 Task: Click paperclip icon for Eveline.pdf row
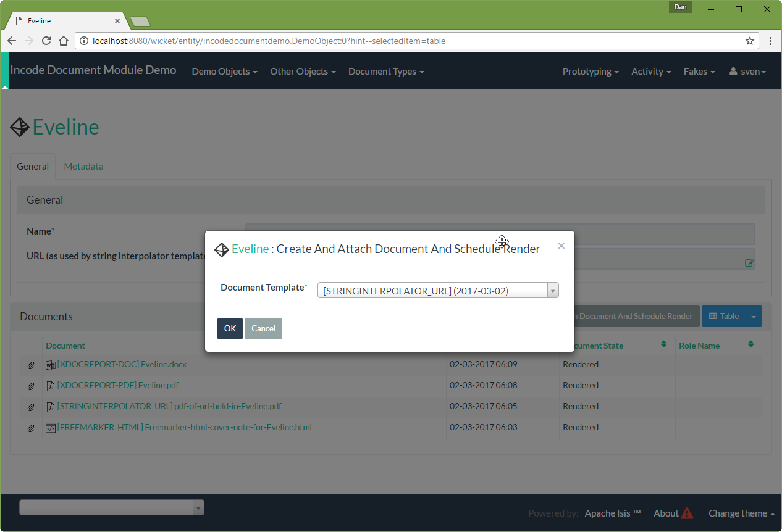(31, 386)
